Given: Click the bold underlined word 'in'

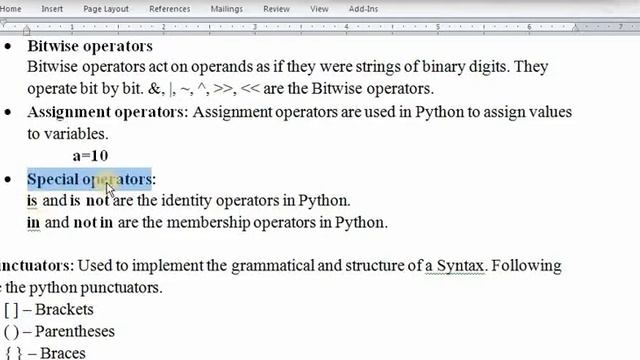Looking at the screenshot, I should (33, 222).
